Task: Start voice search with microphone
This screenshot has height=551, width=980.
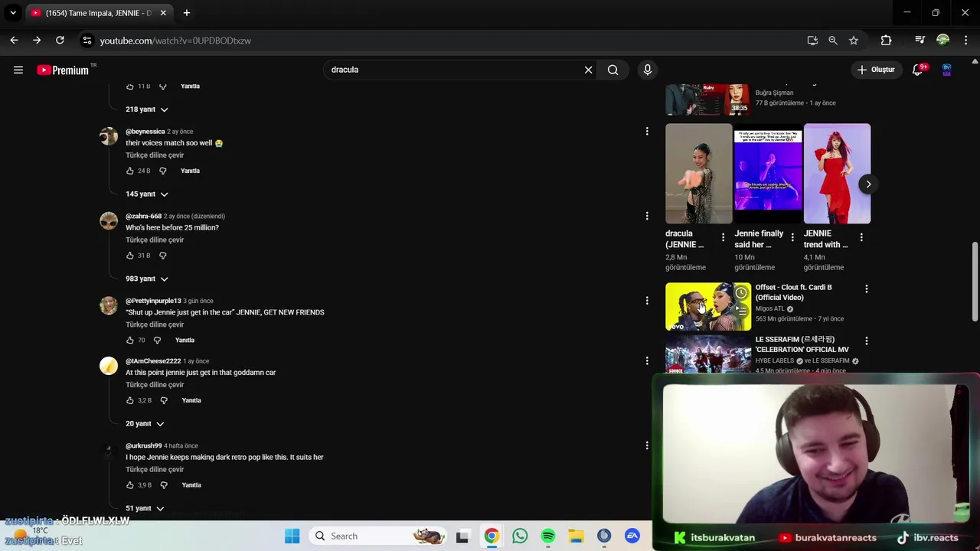Action: (648, 70)
